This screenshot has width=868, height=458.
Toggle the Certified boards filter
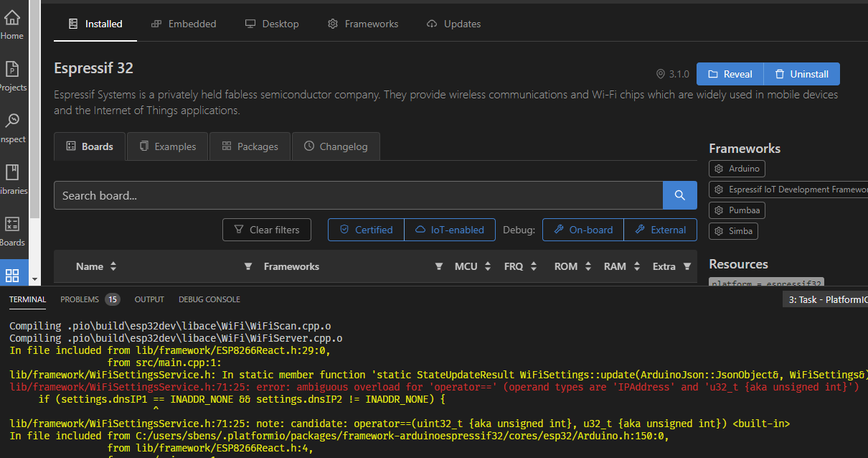366,230
